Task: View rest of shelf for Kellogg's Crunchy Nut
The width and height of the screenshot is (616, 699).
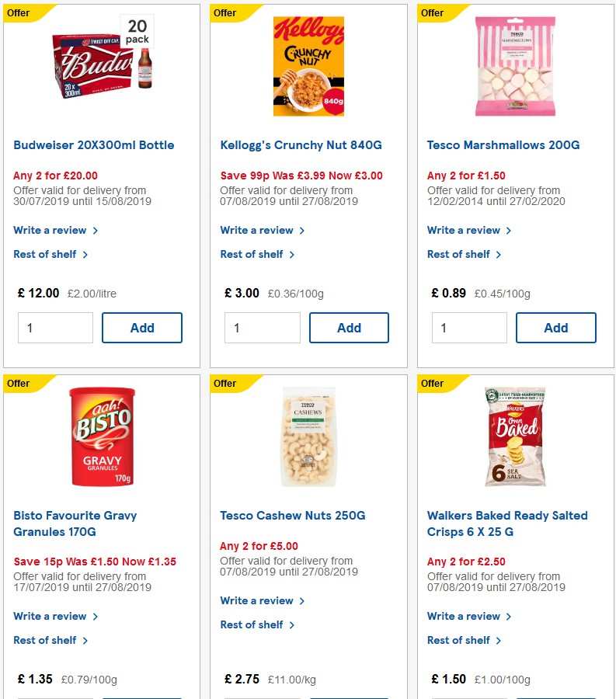Action: tap(252, 254)
